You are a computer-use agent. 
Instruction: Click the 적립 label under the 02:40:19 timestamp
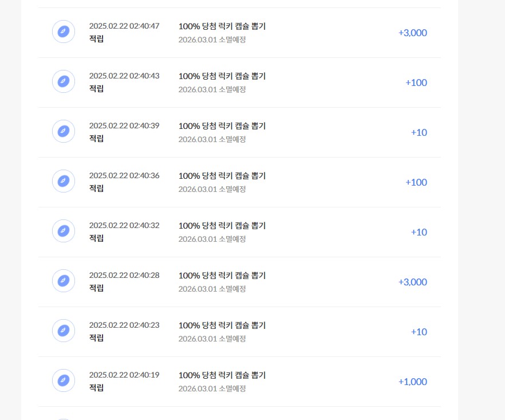(96, 387)
